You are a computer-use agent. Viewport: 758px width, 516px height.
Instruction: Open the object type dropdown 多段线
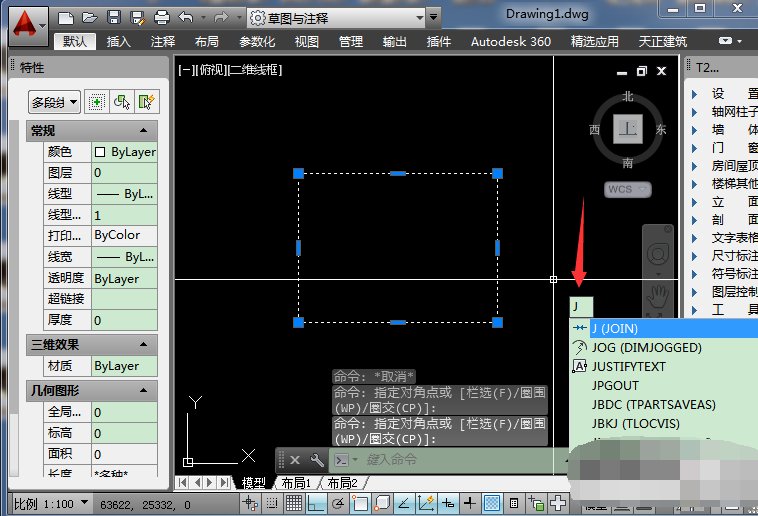pyautogui.click(x=54, y=102)
